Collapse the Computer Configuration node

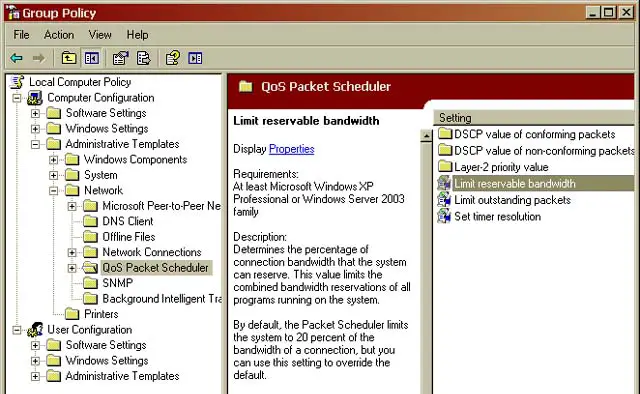pos(17,98)
